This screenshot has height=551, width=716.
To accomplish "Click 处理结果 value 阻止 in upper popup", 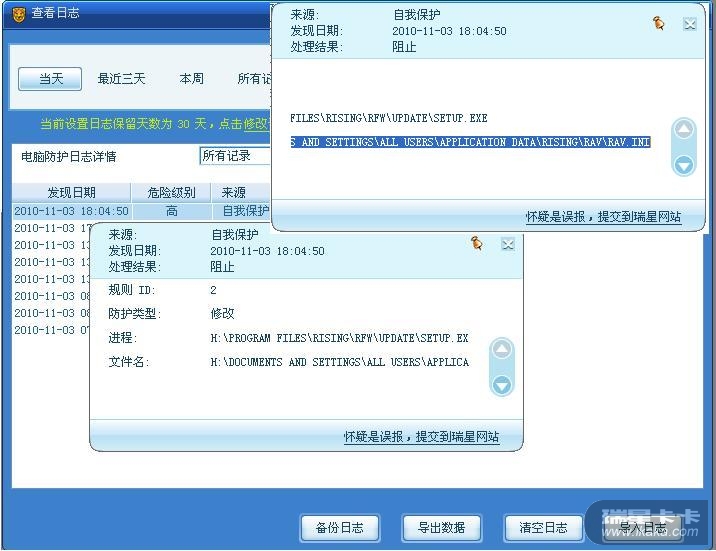I will coord(404,47).
